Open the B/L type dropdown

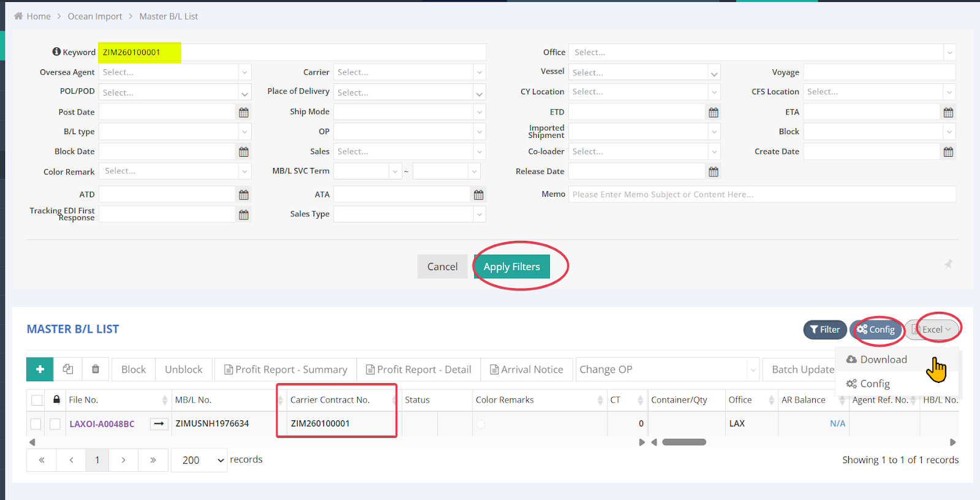click(175, 132)
